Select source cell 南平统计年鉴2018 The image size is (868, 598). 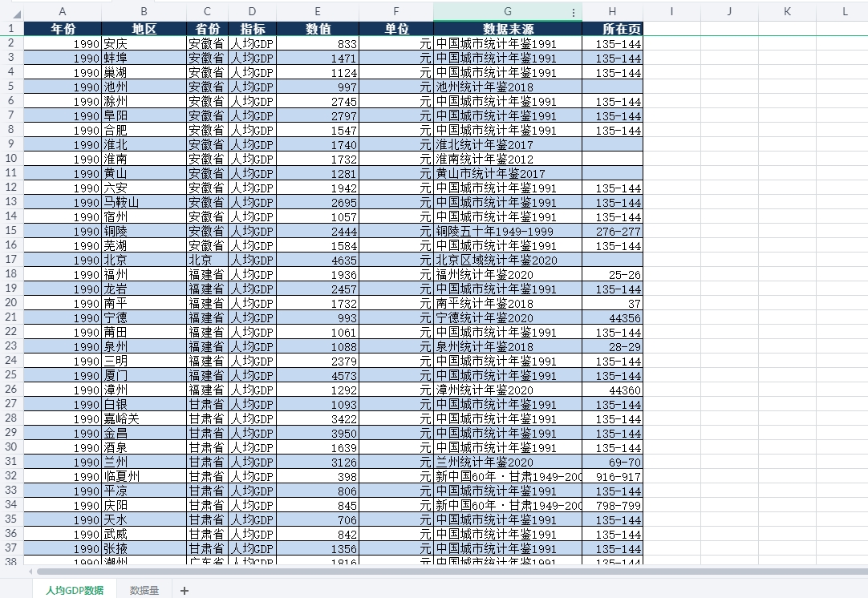[x=508, y=303]
